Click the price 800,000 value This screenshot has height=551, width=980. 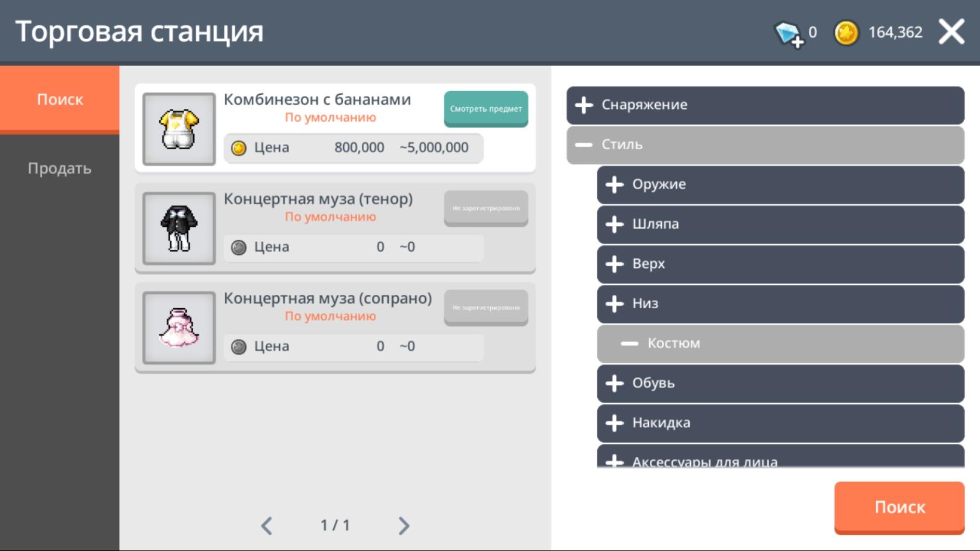(x=359, y=147)
